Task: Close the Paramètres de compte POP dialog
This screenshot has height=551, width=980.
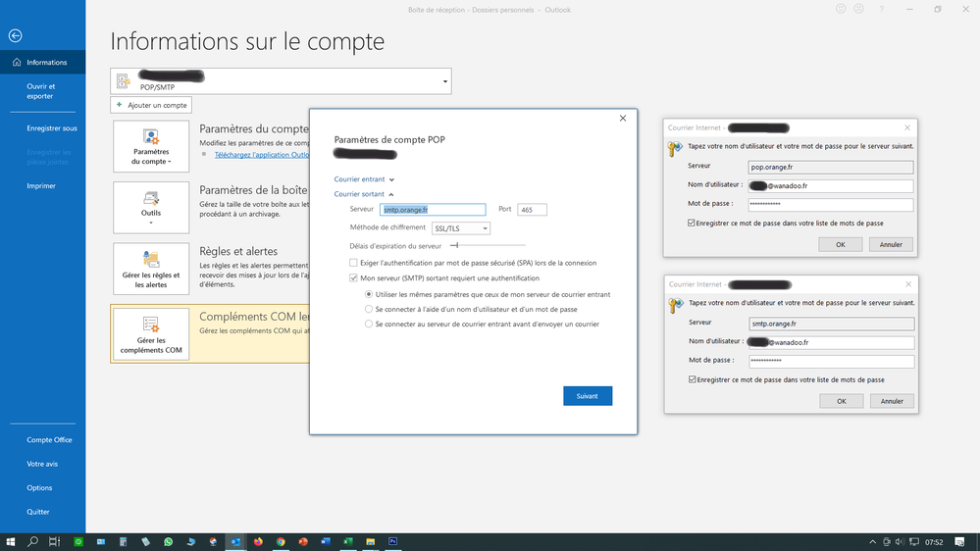Action: [x=623, y=118]
